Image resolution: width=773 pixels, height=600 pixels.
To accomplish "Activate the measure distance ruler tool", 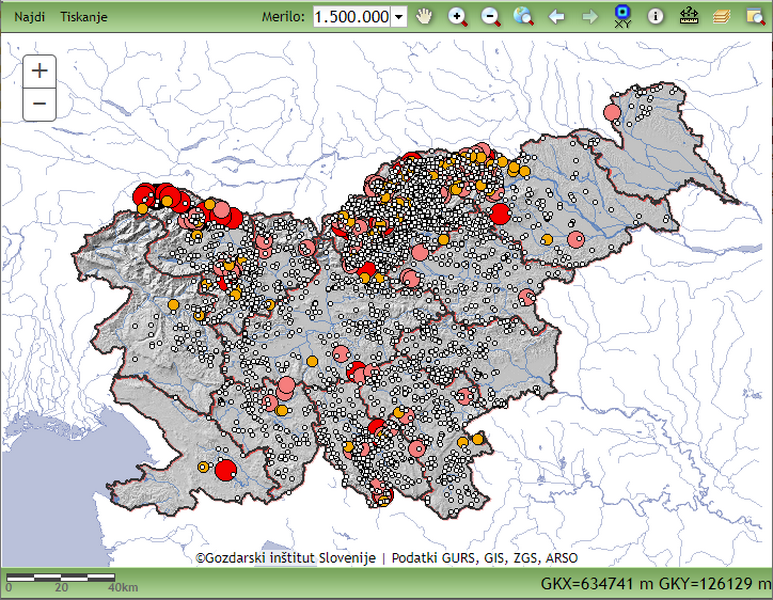I will 688,17.
